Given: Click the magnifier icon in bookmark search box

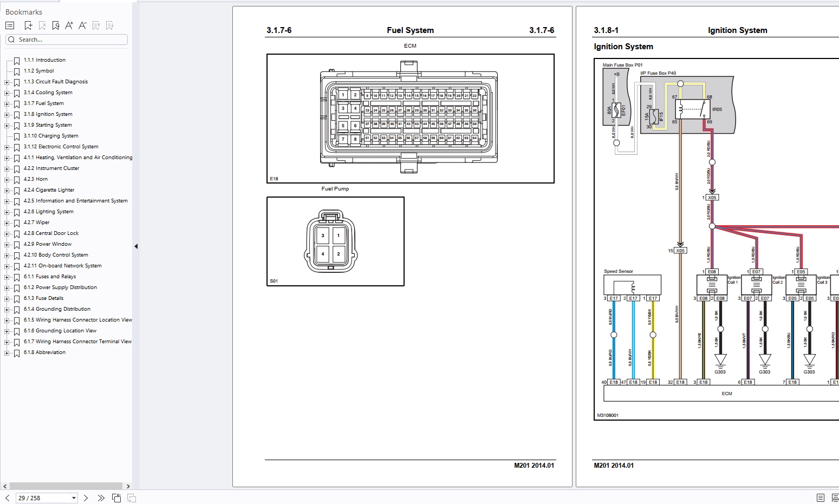Looking at the screenshot, I should point(12,40).
